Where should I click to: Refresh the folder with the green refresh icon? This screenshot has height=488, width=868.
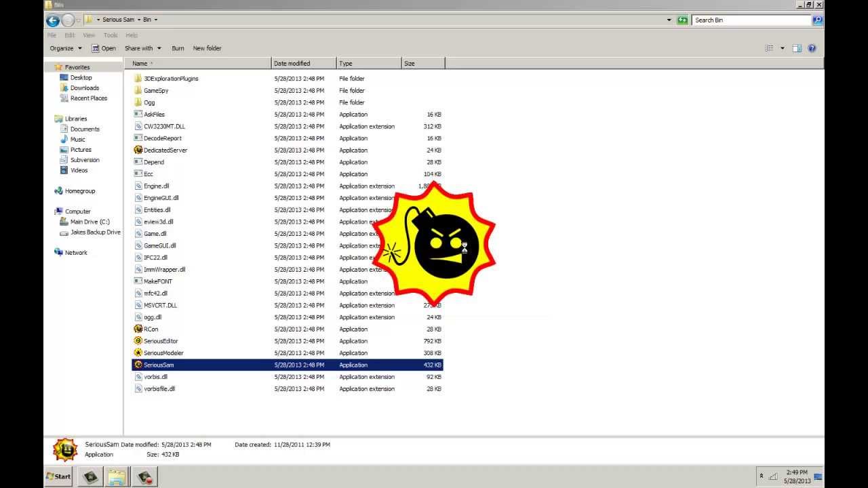click(682, 20)
